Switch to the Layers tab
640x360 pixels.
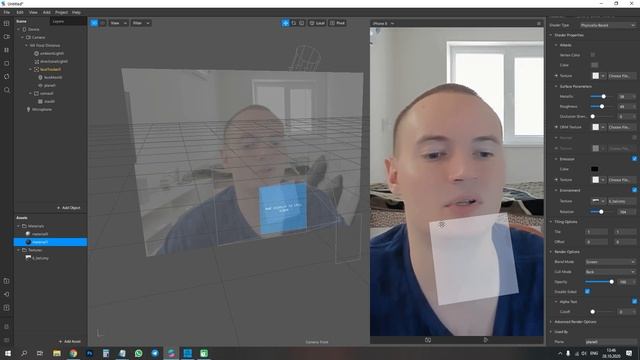pos(58,21)
